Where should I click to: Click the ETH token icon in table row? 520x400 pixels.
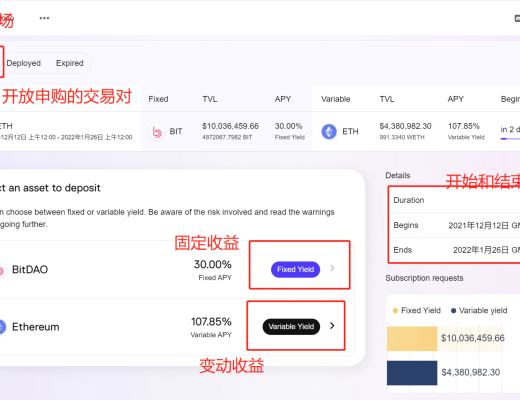tap(329, 132)
